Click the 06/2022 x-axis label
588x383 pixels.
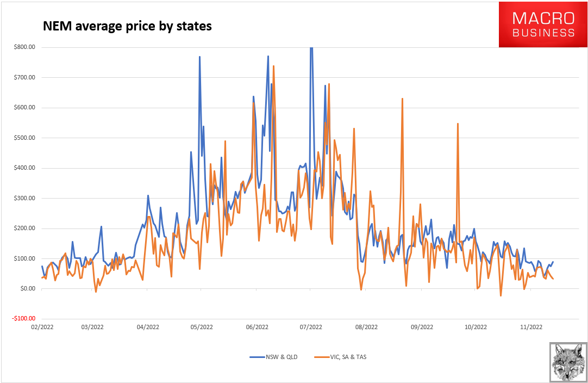coord(257,327)
